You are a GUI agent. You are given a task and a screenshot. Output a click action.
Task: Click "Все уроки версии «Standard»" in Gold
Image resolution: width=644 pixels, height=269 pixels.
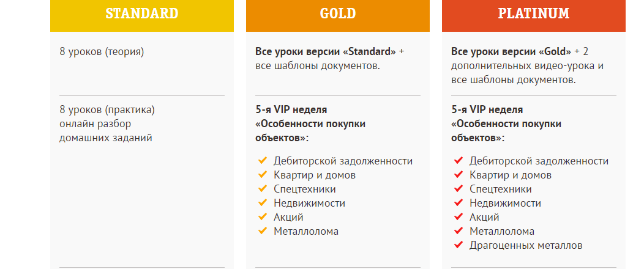(x=326, y=51)
